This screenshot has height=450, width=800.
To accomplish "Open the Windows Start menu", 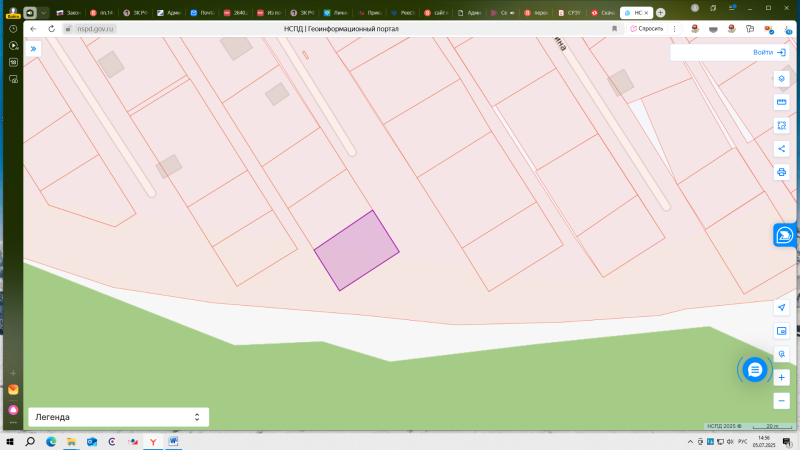I will tap(10, 442).
